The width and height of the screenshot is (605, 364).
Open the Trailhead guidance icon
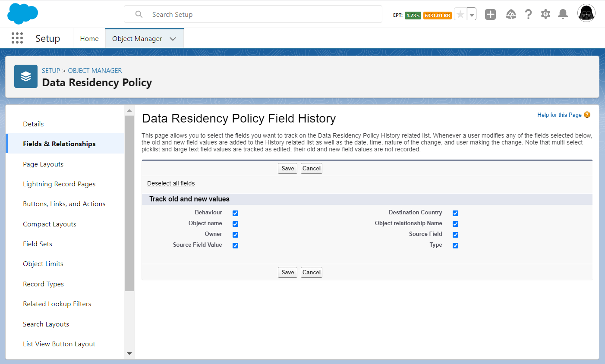point(511,14)
